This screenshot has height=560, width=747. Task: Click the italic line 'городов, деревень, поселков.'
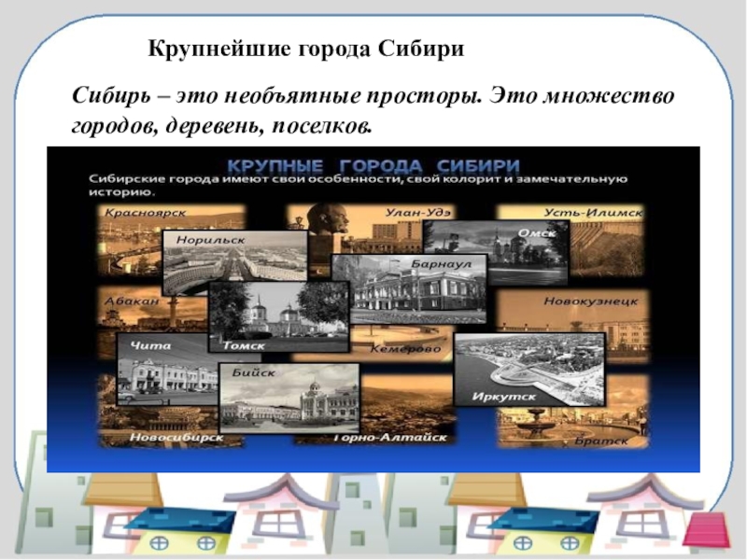221,127
